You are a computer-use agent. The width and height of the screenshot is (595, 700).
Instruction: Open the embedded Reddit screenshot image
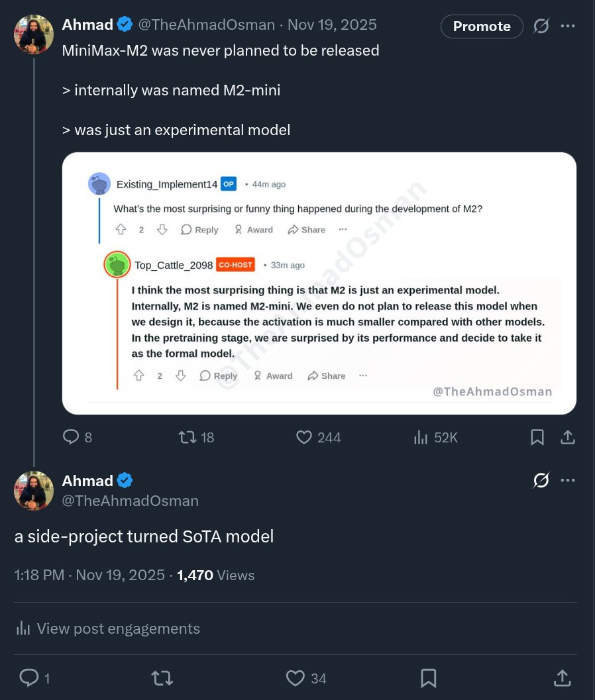(319, 283)
